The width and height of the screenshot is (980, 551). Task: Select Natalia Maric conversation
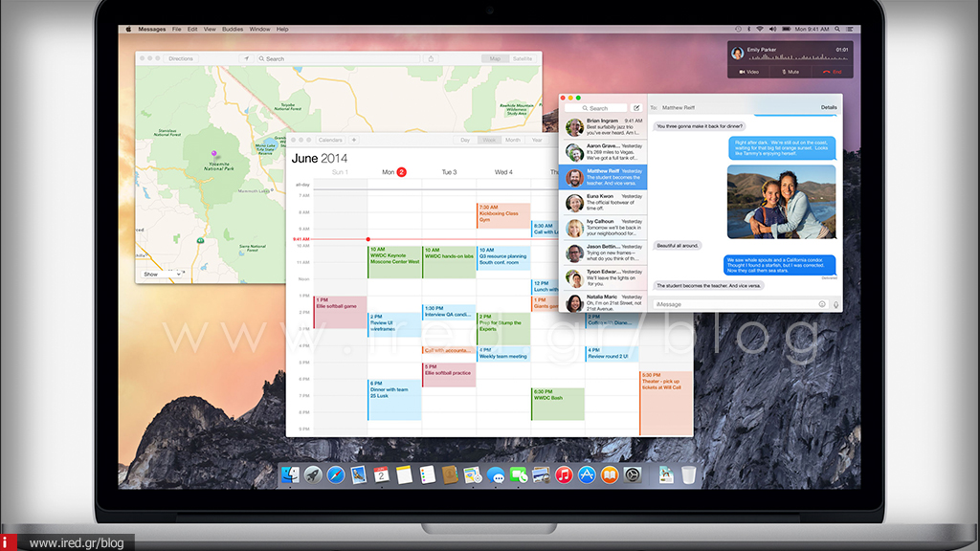[603, 303]
